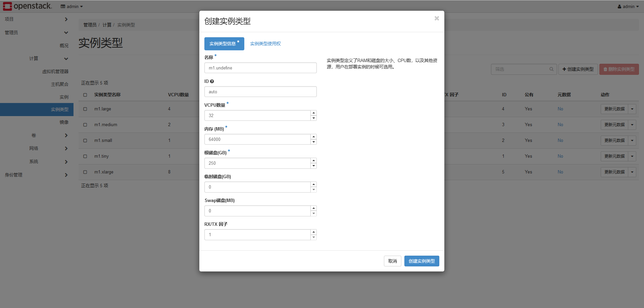Click the 名称 input field
Screen dimensions: 644x308
coord(260,68)
